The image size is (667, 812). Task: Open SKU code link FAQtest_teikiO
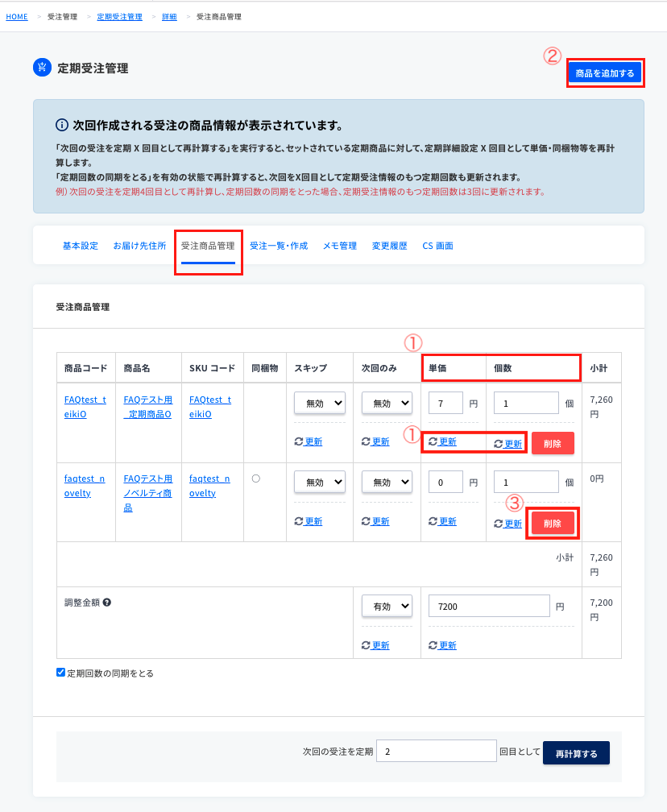(210, 407)
